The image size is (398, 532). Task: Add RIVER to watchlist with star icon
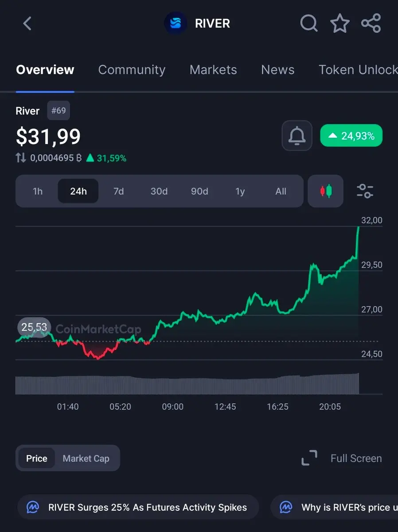click(x=340, y=23)
